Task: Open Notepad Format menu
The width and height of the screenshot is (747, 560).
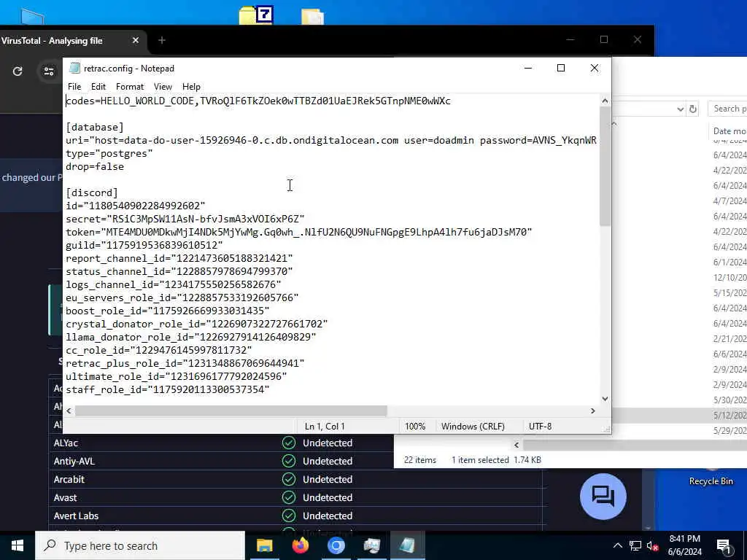Action: click(x=130, y=87)
